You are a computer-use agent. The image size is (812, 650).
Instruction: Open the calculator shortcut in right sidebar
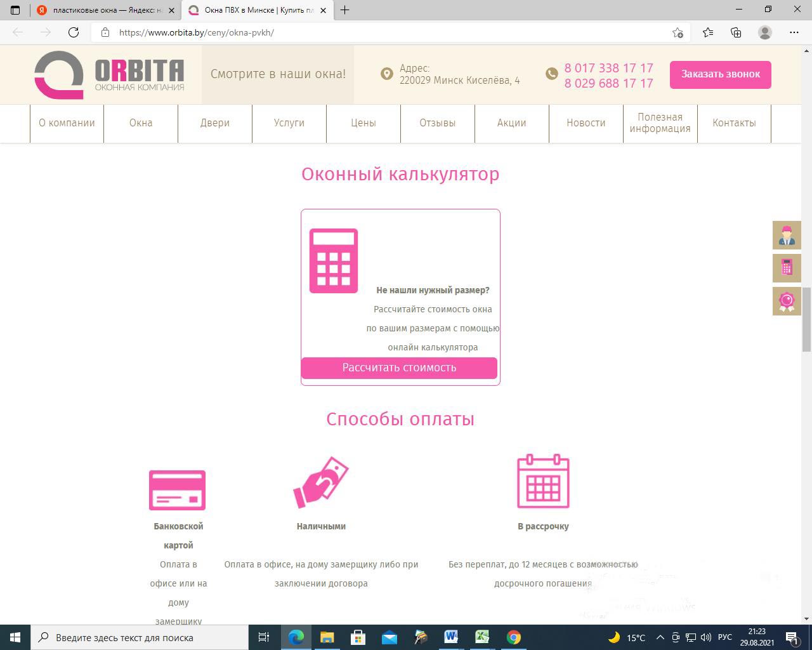(787, 268)
